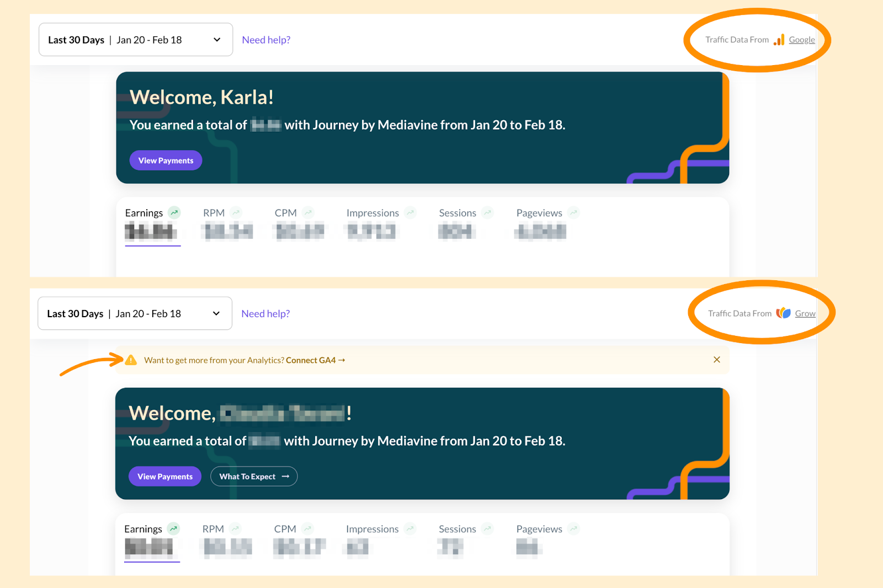Click the warning triangle in the GA4 banner
The width and height of the screenshot is (883, 588).
click(131, 360)
